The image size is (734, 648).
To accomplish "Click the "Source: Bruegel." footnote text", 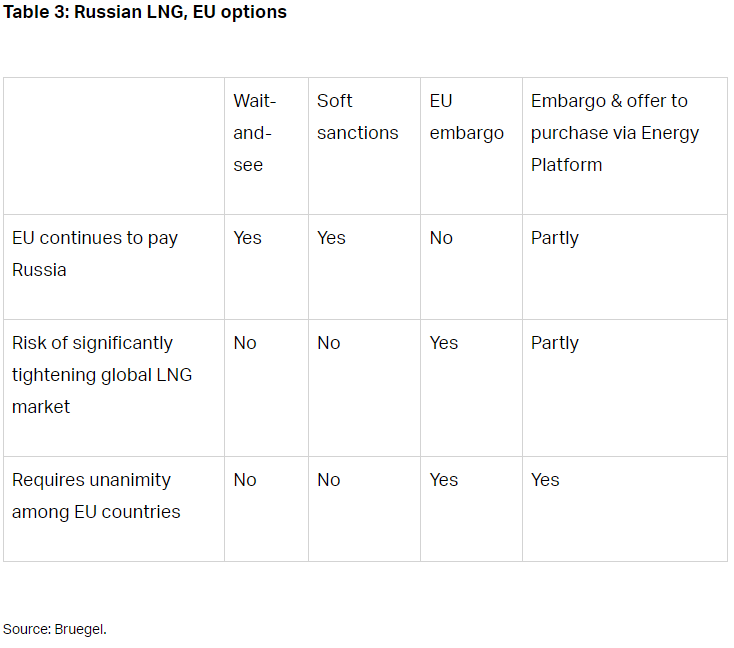I will click(x=54, y=629).
